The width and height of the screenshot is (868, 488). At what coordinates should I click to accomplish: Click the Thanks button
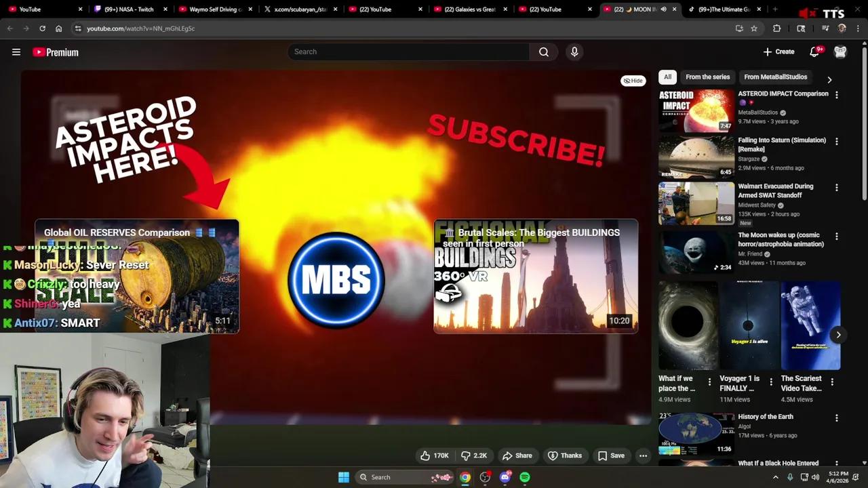(x=565, y=455)
